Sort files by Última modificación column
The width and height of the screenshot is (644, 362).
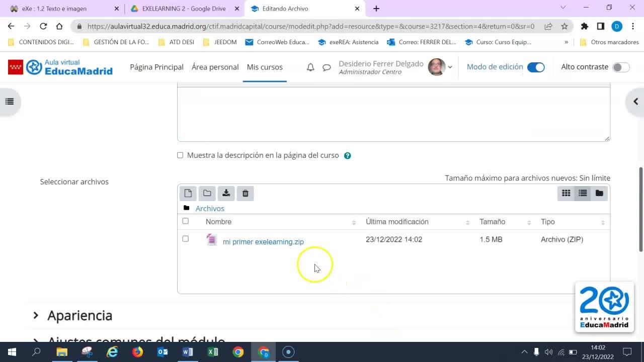(x=397, y=222)
